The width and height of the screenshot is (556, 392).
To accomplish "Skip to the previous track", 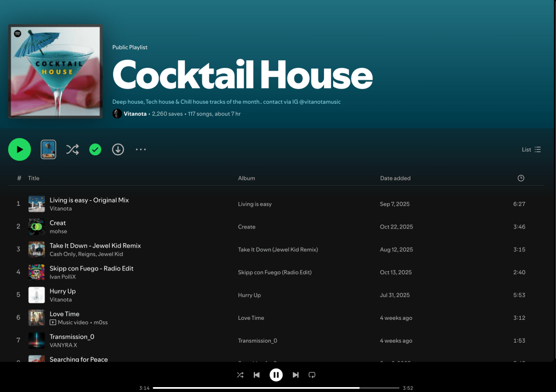I will pyautogui.click(x=257, y=375).
